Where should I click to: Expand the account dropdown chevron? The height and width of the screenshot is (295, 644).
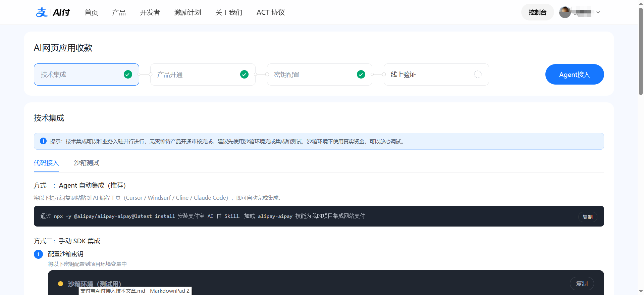pyautogui.click(x=598, y=12)
